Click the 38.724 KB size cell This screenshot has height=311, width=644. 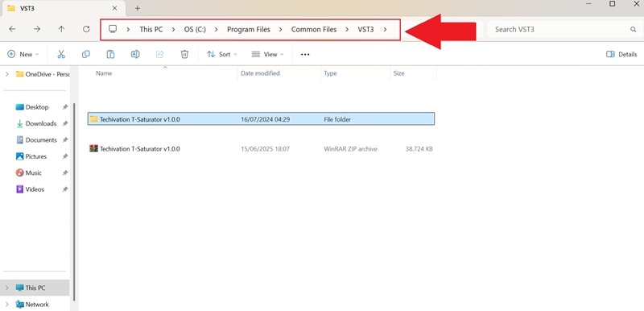[419, 149]
